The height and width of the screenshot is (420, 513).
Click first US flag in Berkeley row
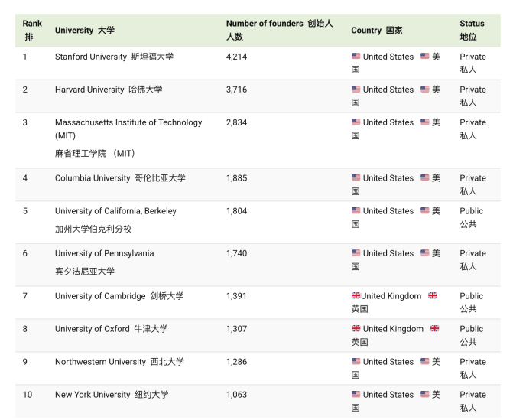(356, 210)
